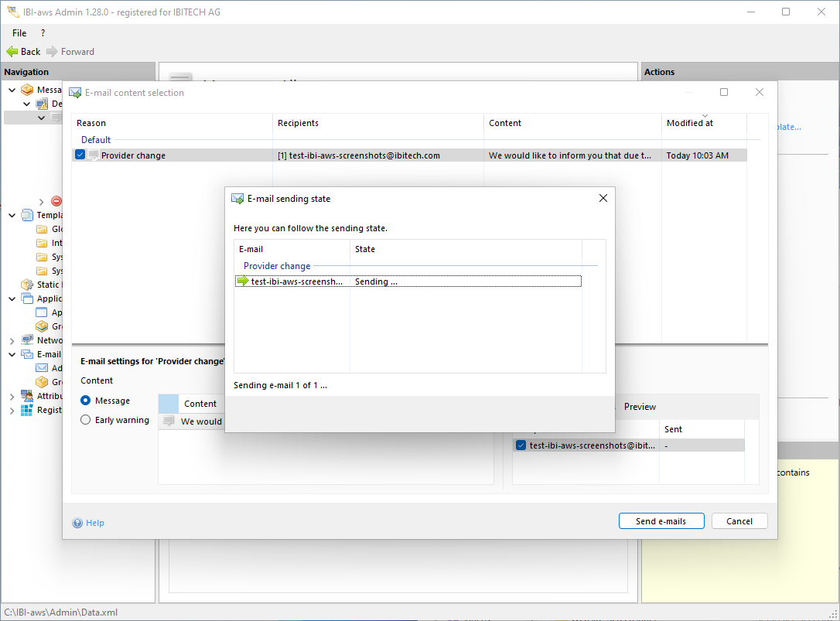Click the red blocked icon in tree
Screen dimensions: 840x621
(x=56, y=201)
